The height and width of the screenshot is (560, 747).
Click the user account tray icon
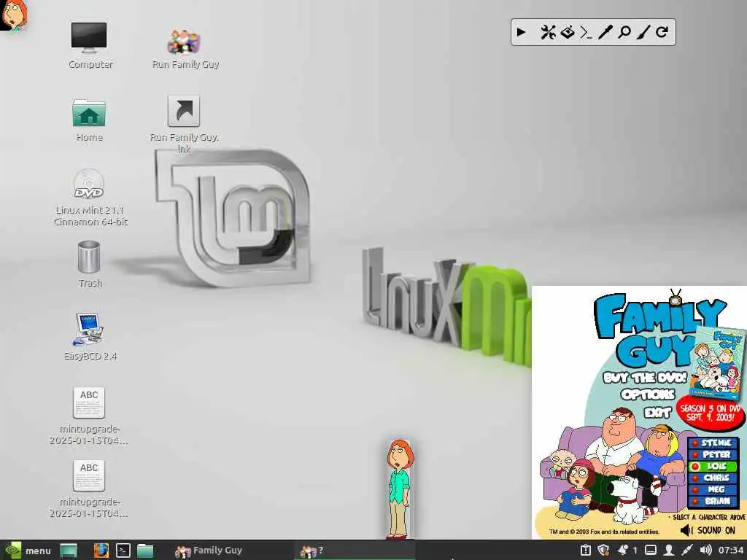[669, 551]
